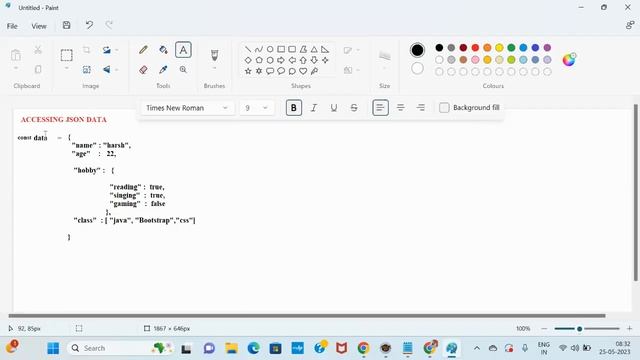The width and height of the screenshot is (640, 360).
Task: Expand the Brushes dropdown arrow
Action: (214, 69)
